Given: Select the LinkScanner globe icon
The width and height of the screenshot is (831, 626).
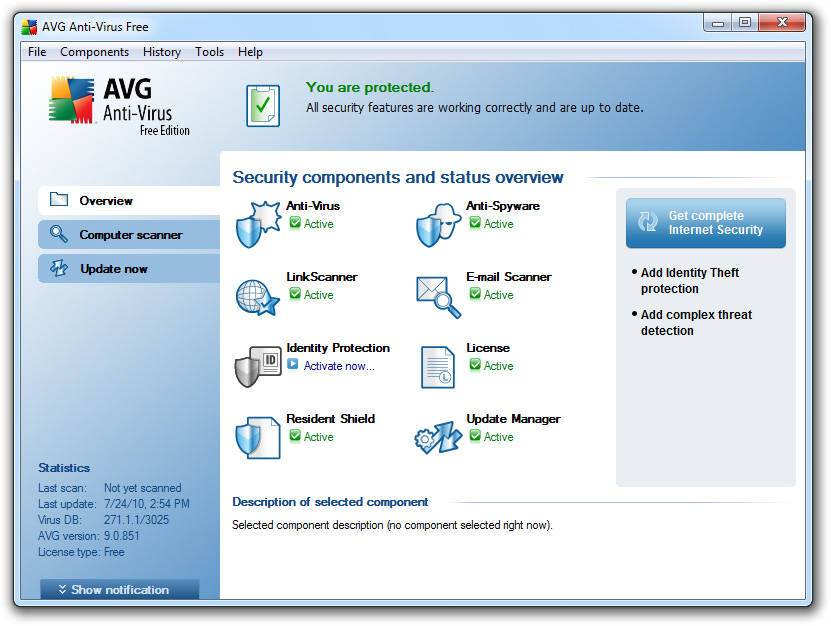Looking at the screenshot, I should pyautogui.click(x=258, y=297).
